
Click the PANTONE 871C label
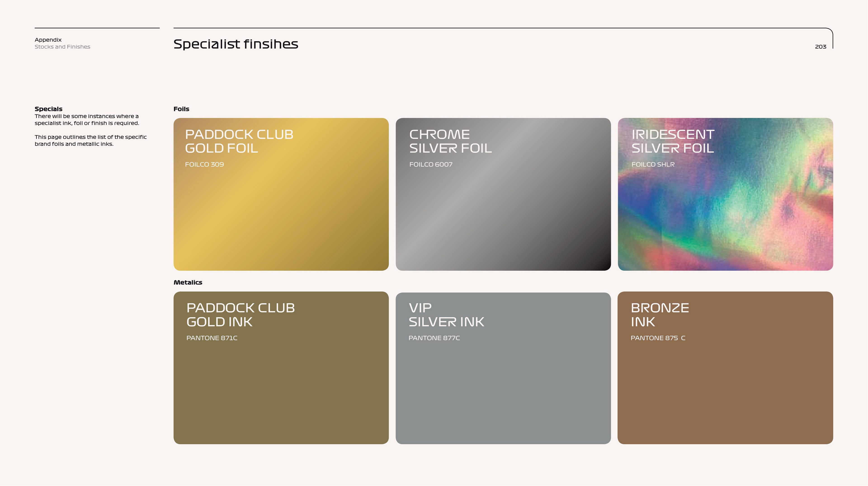212,338
